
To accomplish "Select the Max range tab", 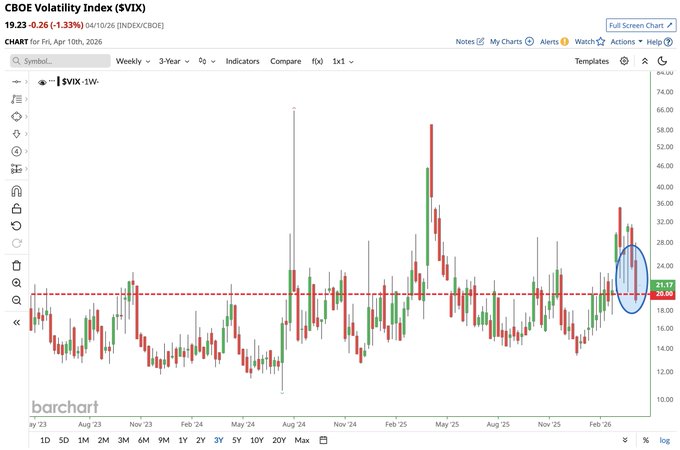I will (302, 440).
